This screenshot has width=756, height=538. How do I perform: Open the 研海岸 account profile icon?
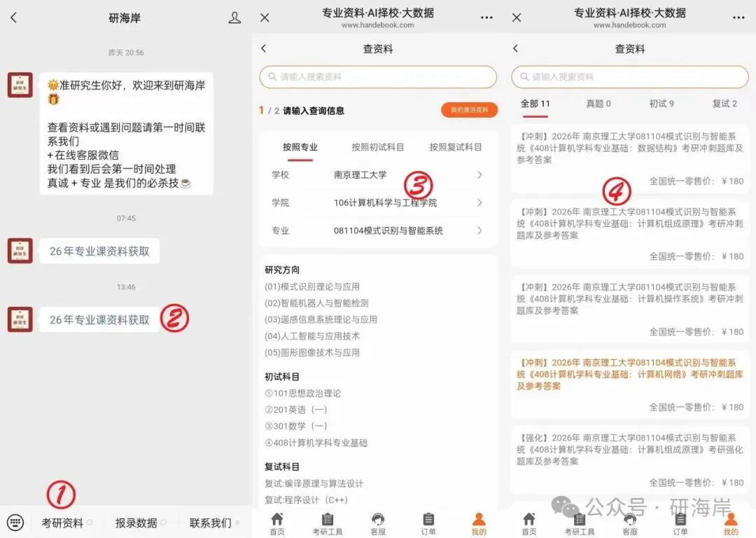point(234,18)
